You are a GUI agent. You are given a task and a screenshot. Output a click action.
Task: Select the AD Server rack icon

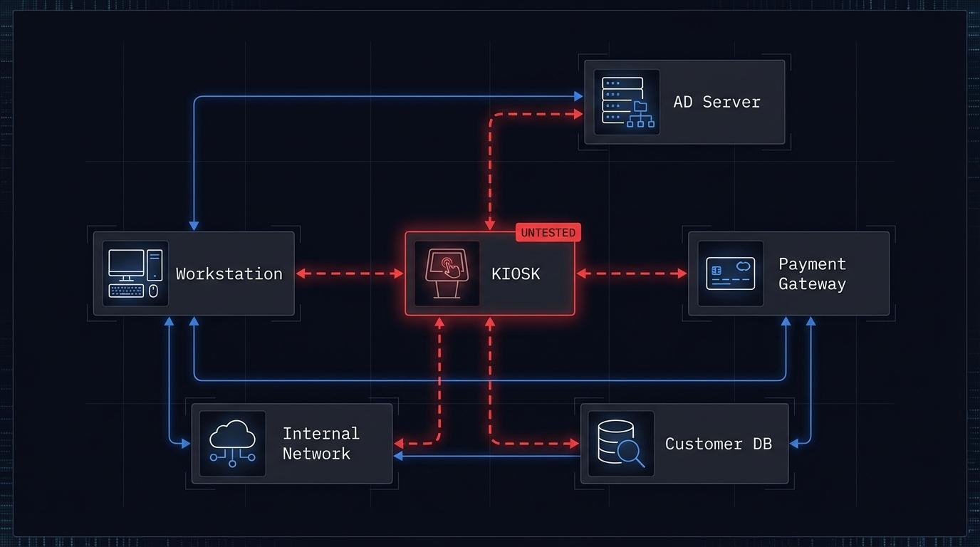point(626,102)
